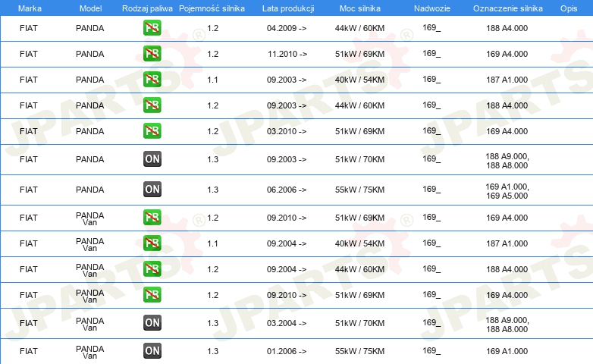Click the ON diesel icon in the 03.2004 row

tap(152, 323)
